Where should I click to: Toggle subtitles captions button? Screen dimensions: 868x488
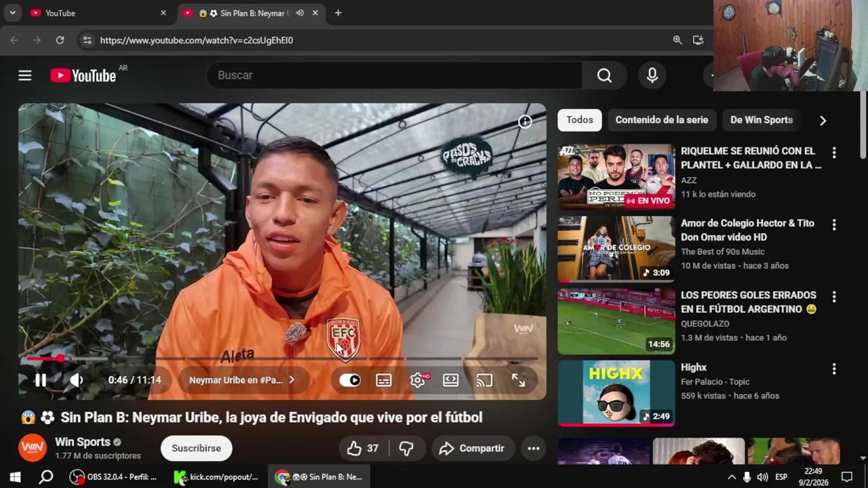point(384,380)
